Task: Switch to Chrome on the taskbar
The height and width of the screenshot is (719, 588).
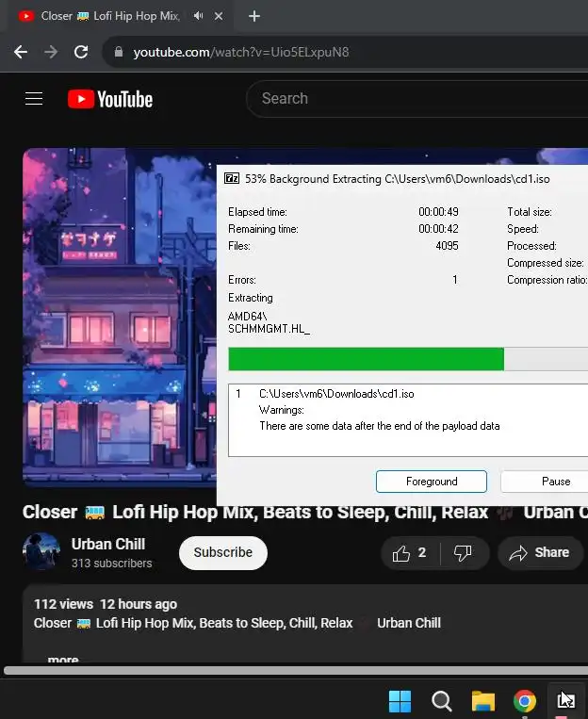Action: 525,701
